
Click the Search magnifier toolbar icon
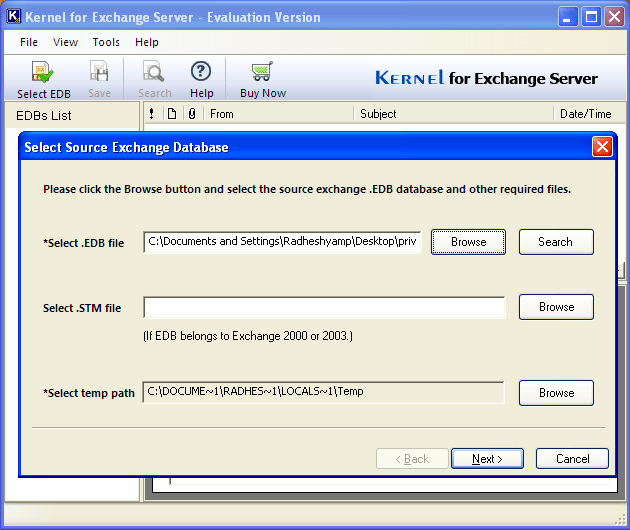pyautogui.click(x=153, y=71)
